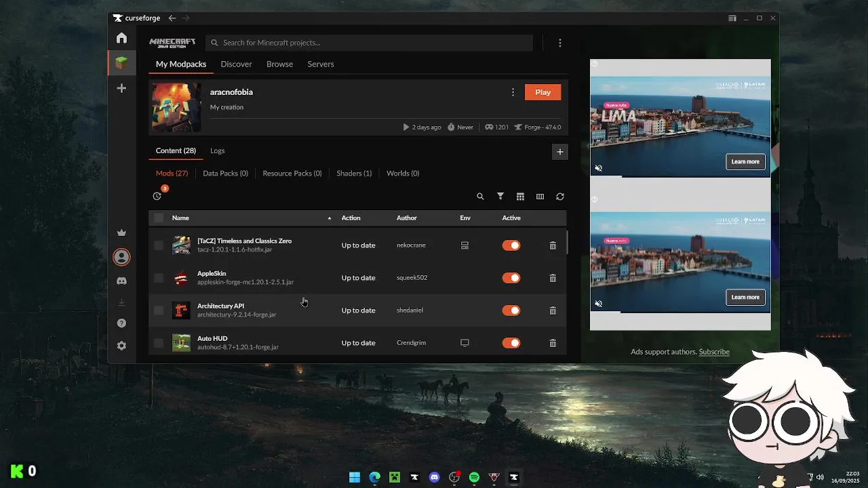Open the Resource Packs (0) tab
This screenshot has height=488, width=868.
pyautogui.click(x=292, y=174)
